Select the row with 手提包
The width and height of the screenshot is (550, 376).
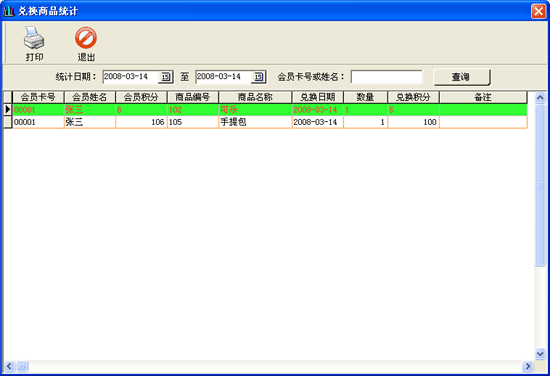click(269, 122)
